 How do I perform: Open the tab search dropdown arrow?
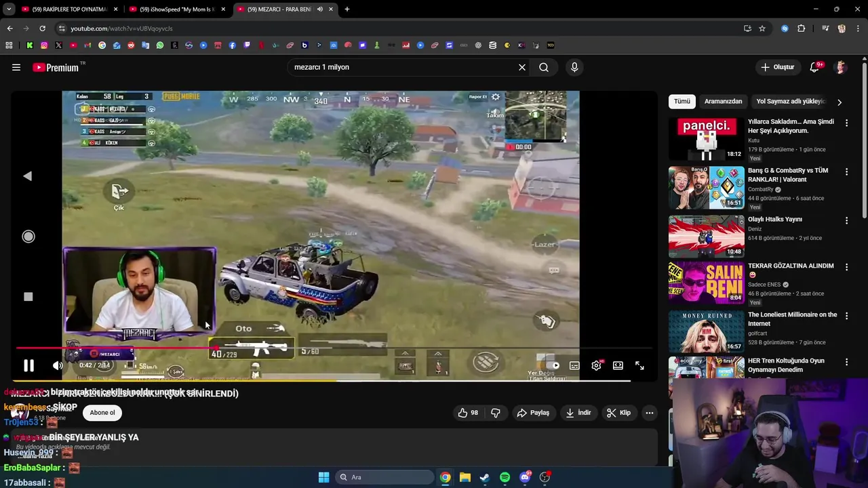coord(8,9)
